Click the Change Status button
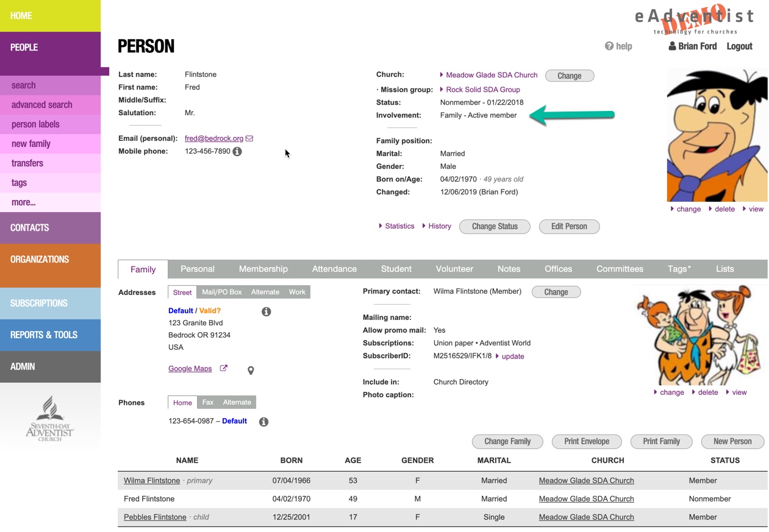The image size is (769, 532). click(x=495, y=226)
